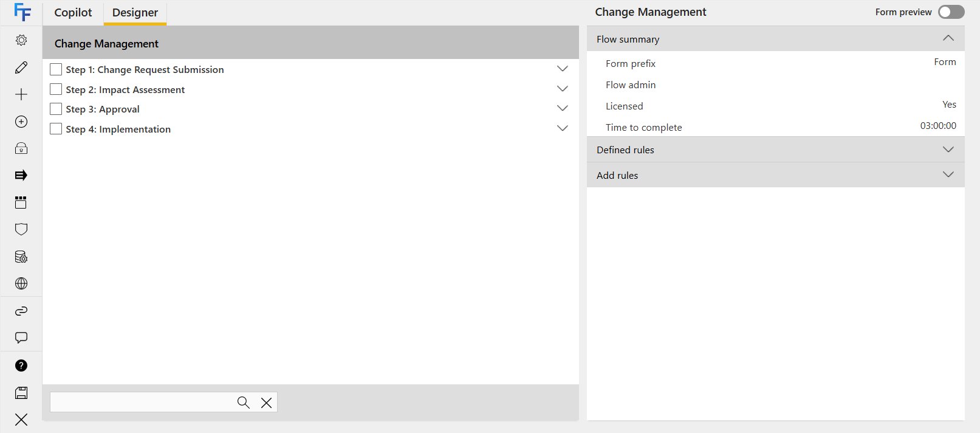Open the database settings icon
Viewport: 980px width, 433px height.
(21, 257)
